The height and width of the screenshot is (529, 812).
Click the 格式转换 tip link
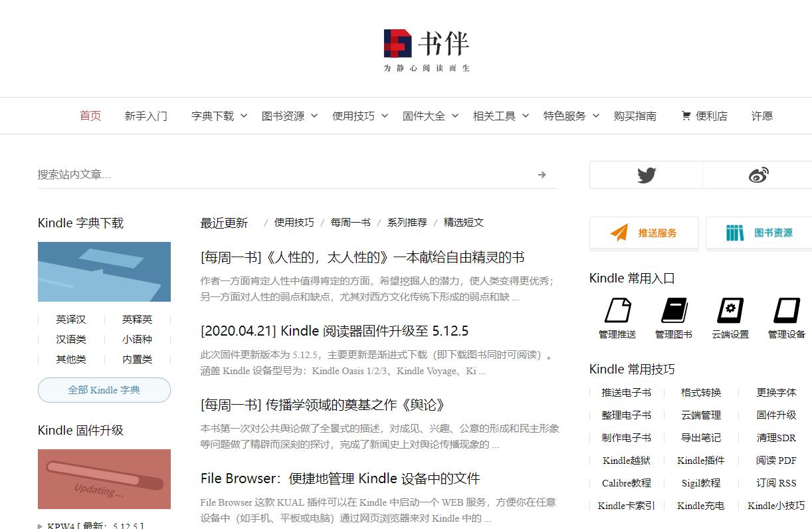pyautogui.click(x=701, y=393)
